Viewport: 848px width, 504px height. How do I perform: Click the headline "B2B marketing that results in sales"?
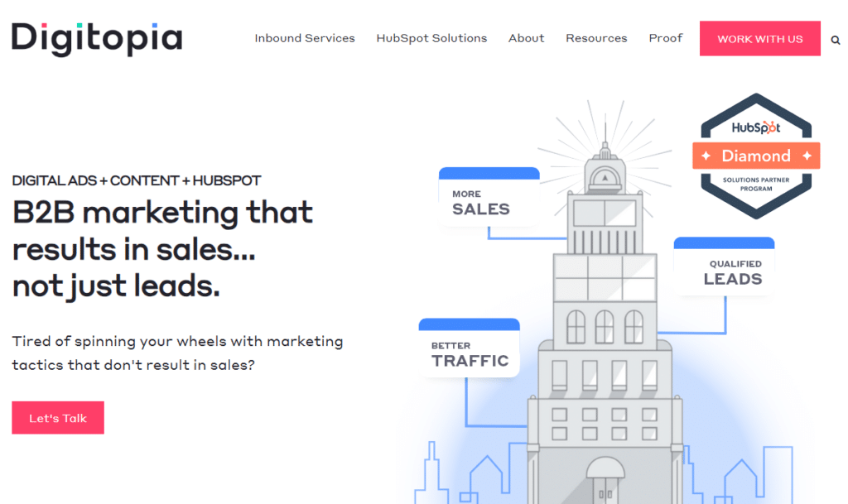[x=162, y=249]
